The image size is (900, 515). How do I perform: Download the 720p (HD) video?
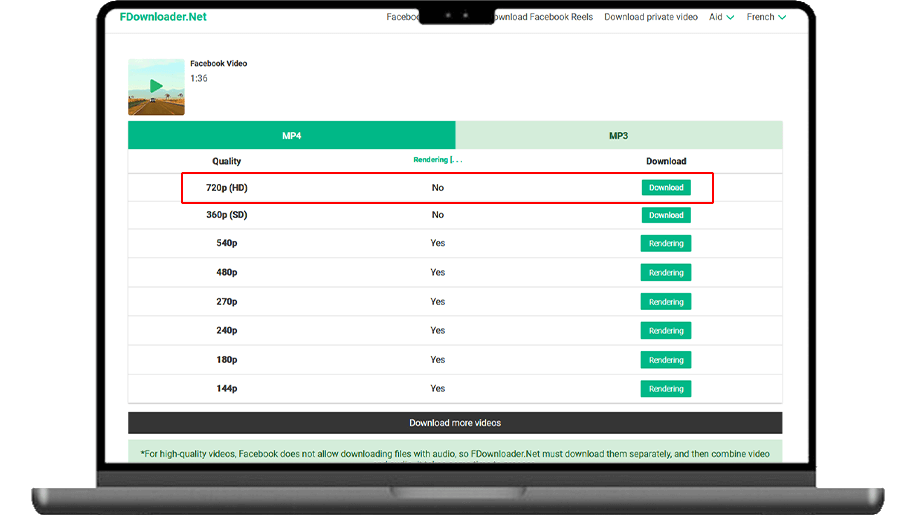tap(666, 188)
